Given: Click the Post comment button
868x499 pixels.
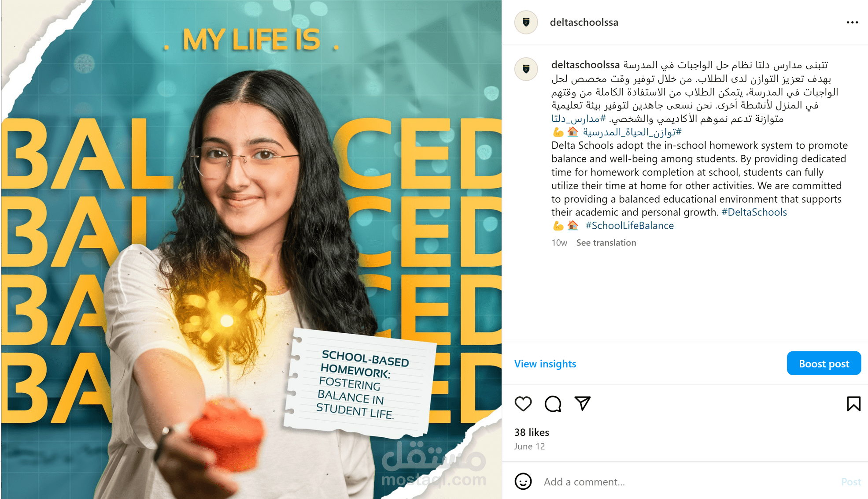Looking at the screenshot, I should pos(851,481).
